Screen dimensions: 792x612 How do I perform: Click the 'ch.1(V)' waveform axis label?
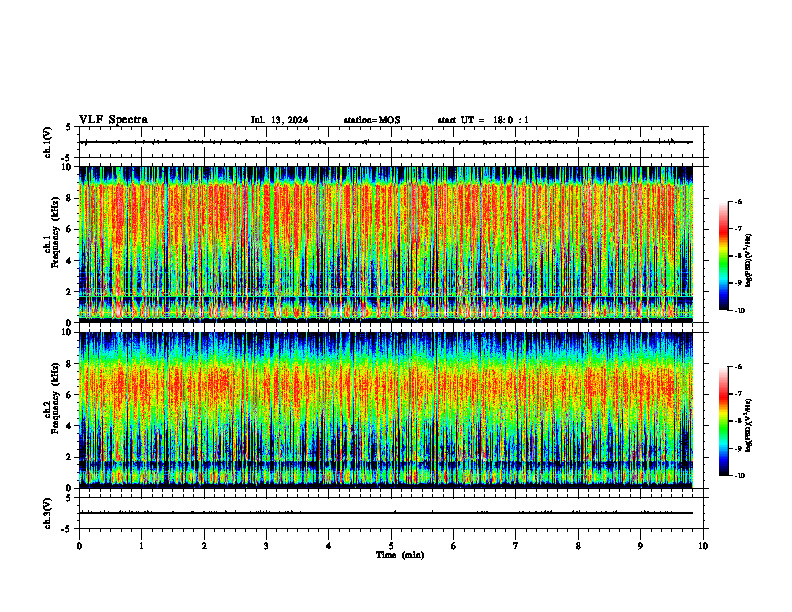tap(47, 142)
